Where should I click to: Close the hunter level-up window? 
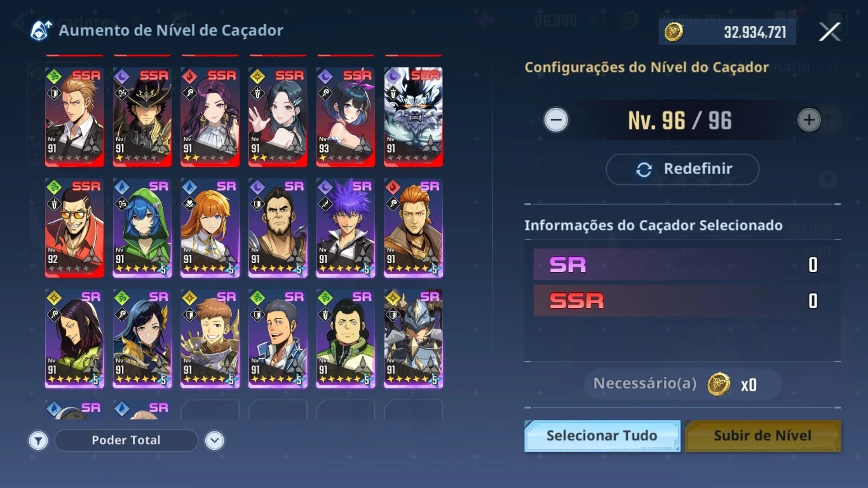[x=829, y=32]
